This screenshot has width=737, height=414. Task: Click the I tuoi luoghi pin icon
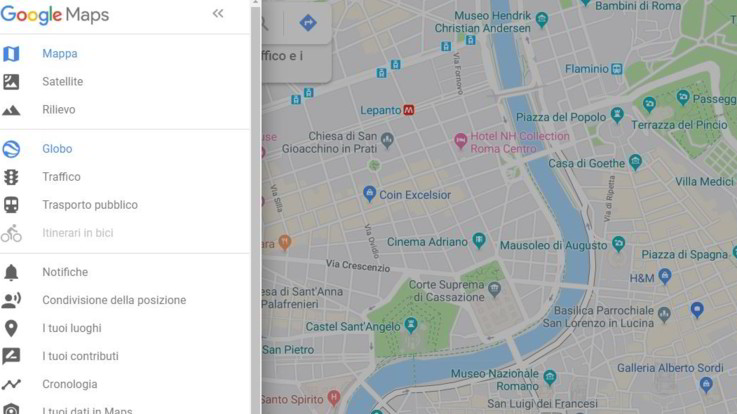pyautogui.click(x=11, y=328)
